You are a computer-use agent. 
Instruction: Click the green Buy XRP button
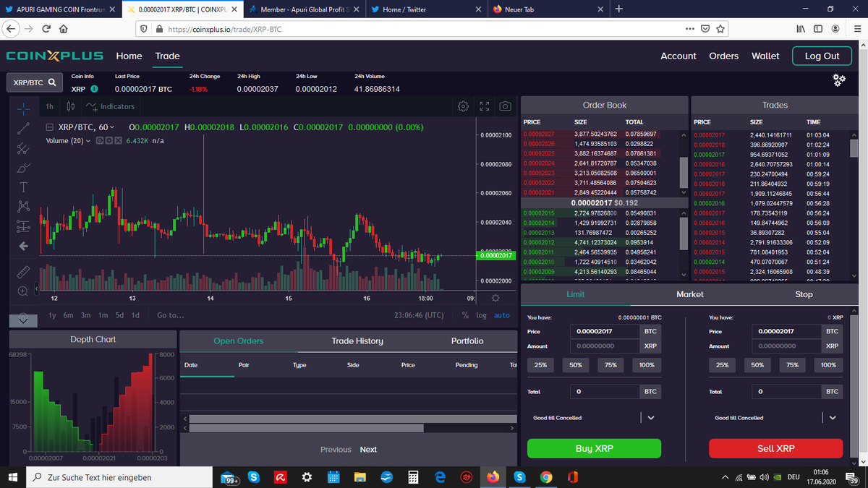coord(594,448)
